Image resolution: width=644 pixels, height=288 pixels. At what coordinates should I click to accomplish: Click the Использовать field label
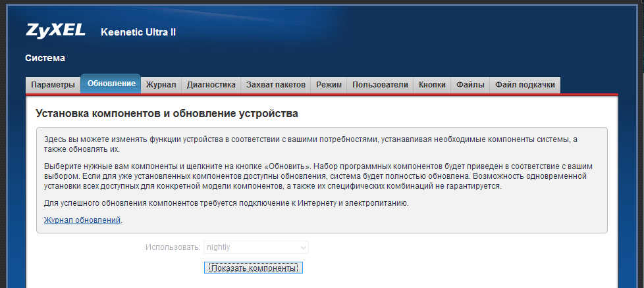click(x=173, y=247)
